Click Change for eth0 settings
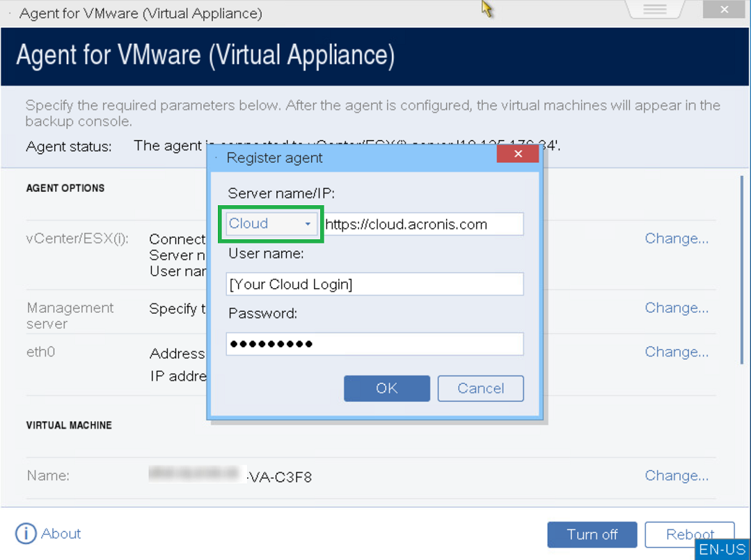The width and height of the screenshot is (751, 560). click(x=676, y=352)
